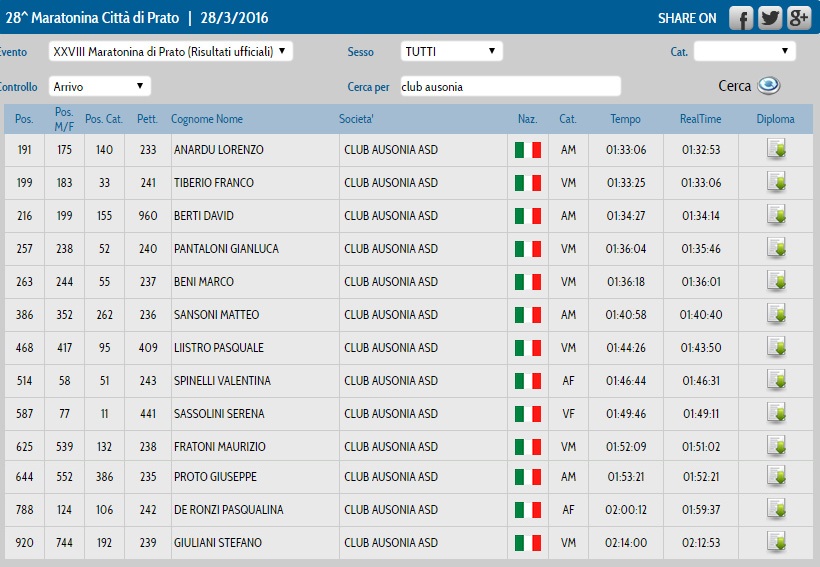This screenshot has width=820, height=567.
Task: Sort by Cognome Nome column header
Action: click(x=207, y=119)
